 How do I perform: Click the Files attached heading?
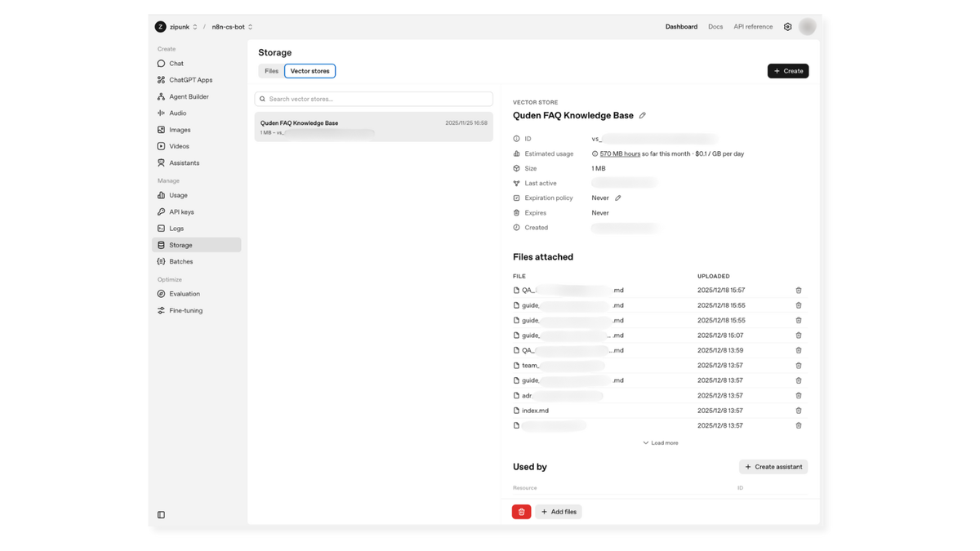click(x=543, y=257)
